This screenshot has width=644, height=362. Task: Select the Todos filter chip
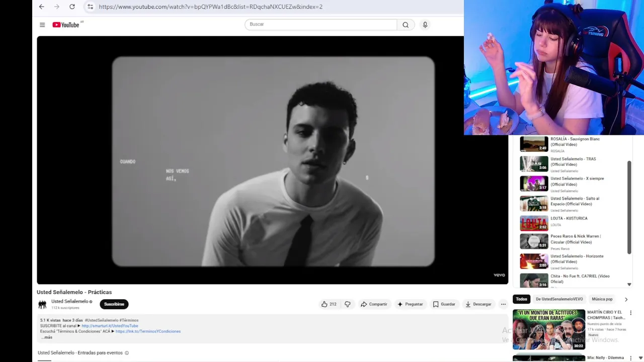click(x=522, y=299)
